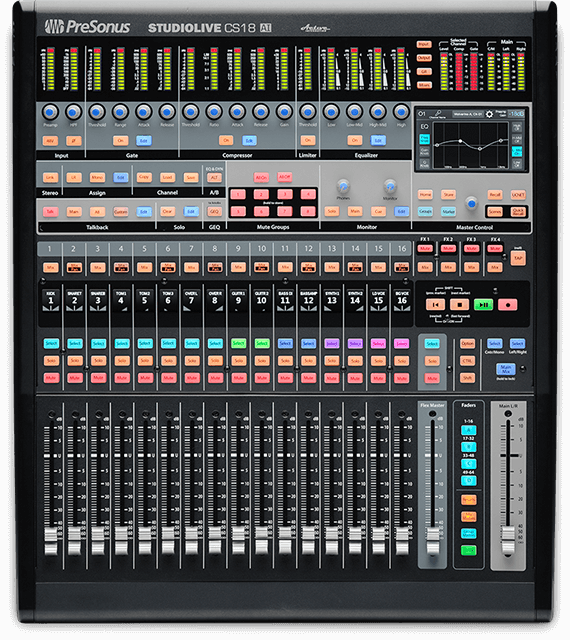This screenshot has height=640, width=570.
Task: Open the Gate Edit button
Action: click(x=144, y=141)
